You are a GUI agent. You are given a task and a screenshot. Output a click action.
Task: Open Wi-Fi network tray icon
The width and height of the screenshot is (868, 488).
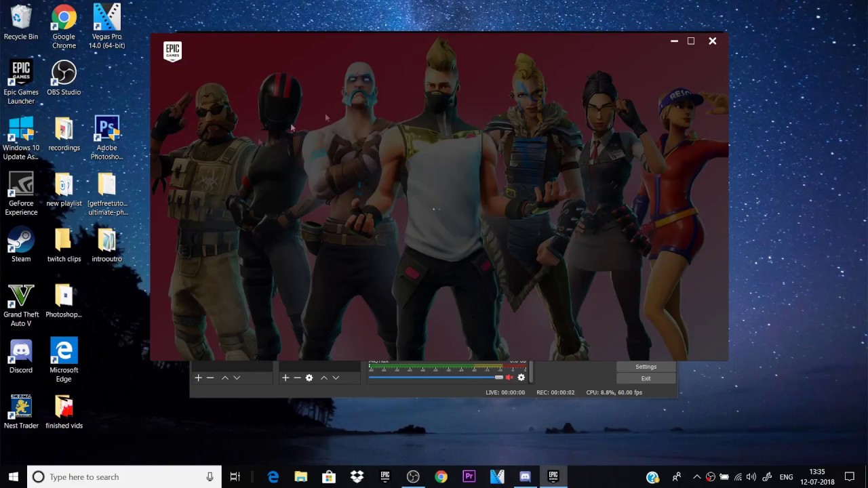coord(738,476)
